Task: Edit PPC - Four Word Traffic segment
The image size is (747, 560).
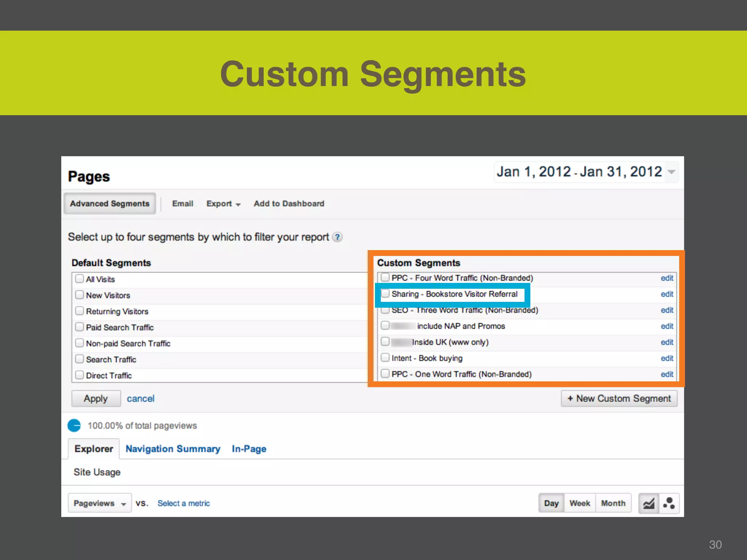Action: pyautogui.click(x=667, y=278)
